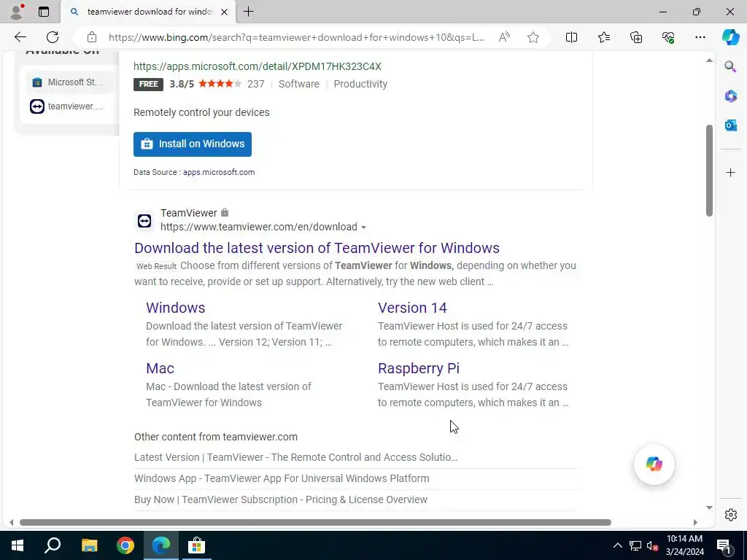This screenshot has width=747, height=560.
Task: Click the Productivity category link
Action: 360,84
